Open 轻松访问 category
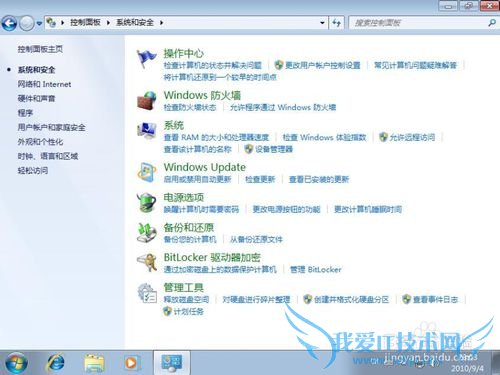Image resolution: width=500 pixels, height=375 pixels. pyautogui.click(x=33, y=171)
